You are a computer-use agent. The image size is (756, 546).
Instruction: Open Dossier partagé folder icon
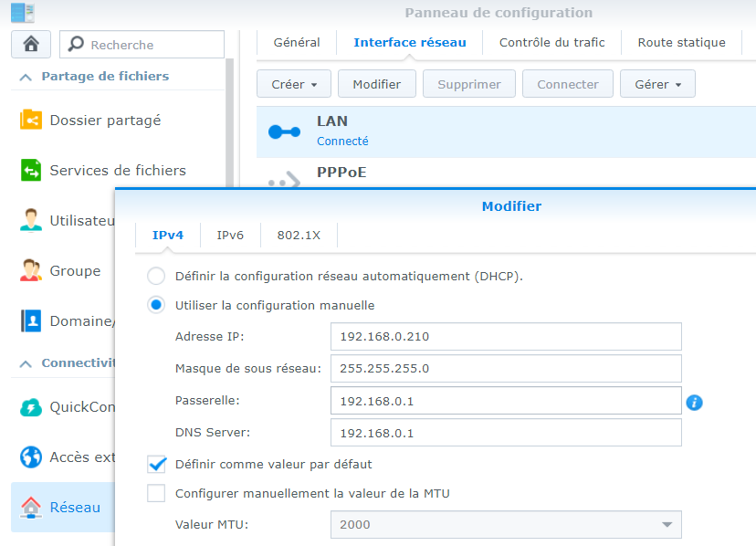click(x=31, y=120)
